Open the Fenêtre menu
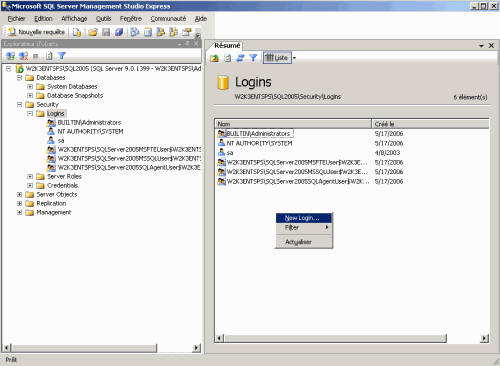Viewport: 500px width, 366px height. [131, 19]
